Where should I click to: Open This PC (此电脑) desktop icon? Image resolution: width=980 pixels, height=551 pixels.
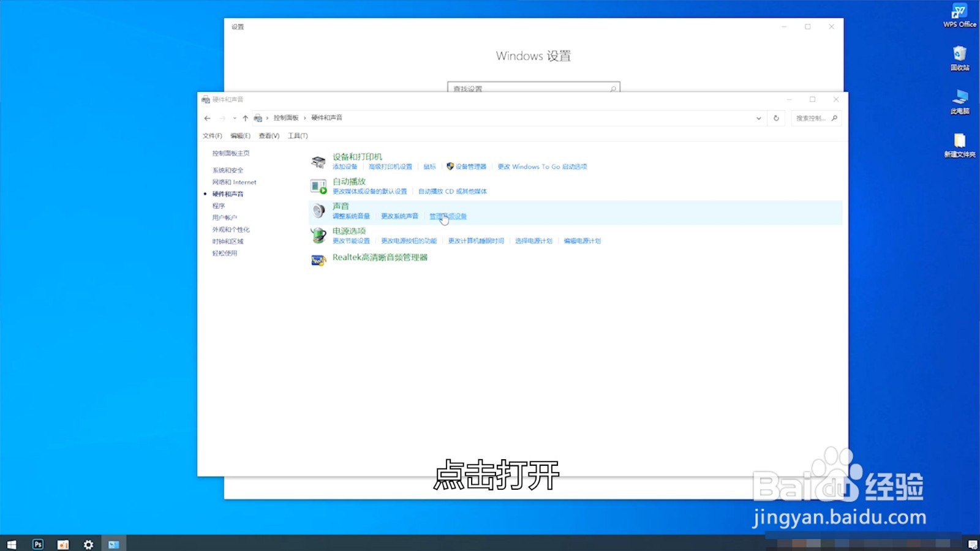pyautogui.click(x=959, y=102)
